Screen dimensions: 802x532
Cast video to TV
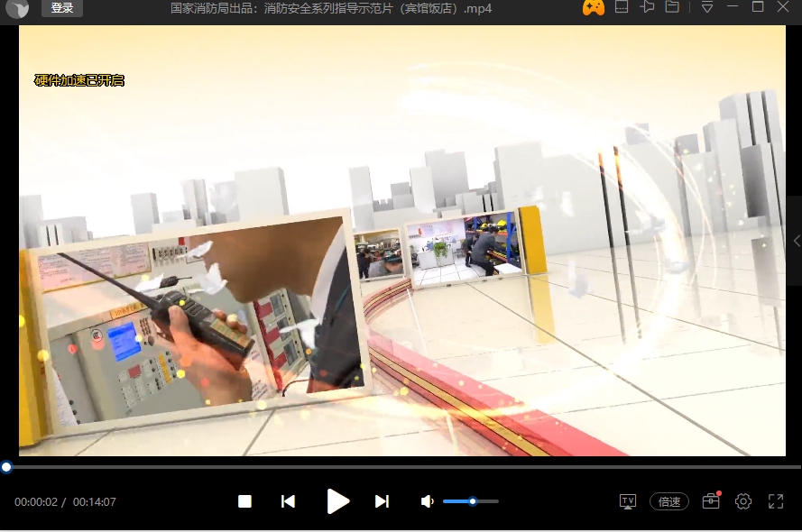[x=628, y=501]
